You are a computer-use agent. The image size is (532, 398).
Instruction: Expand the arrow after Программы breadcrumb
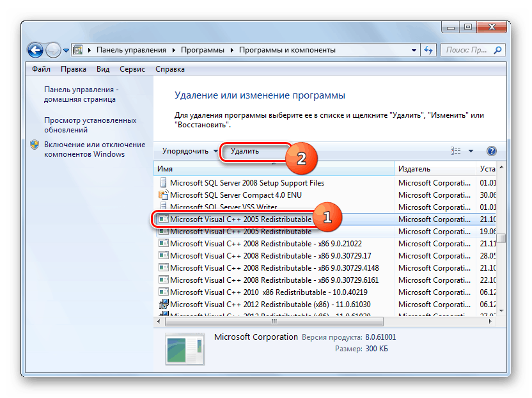click(x=232, y=51)
